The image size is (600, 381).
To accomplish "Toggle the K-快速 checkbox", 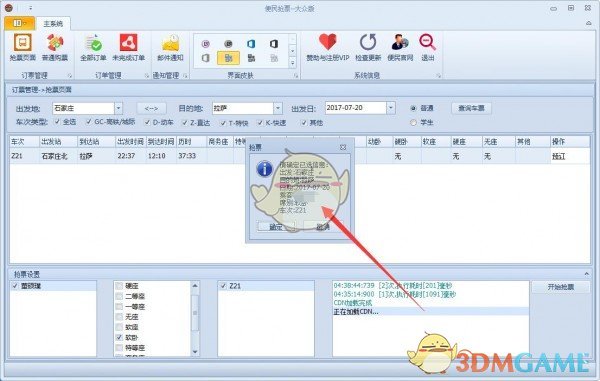I will pos(260,122).
